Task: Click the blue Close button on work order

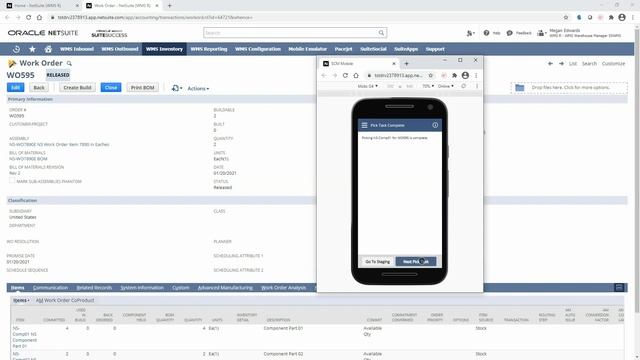Action: point(111,87)
